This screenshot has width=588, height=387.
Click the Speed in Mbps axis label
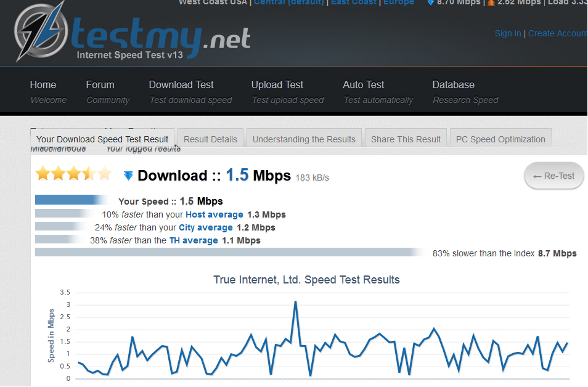pos(51,336)
